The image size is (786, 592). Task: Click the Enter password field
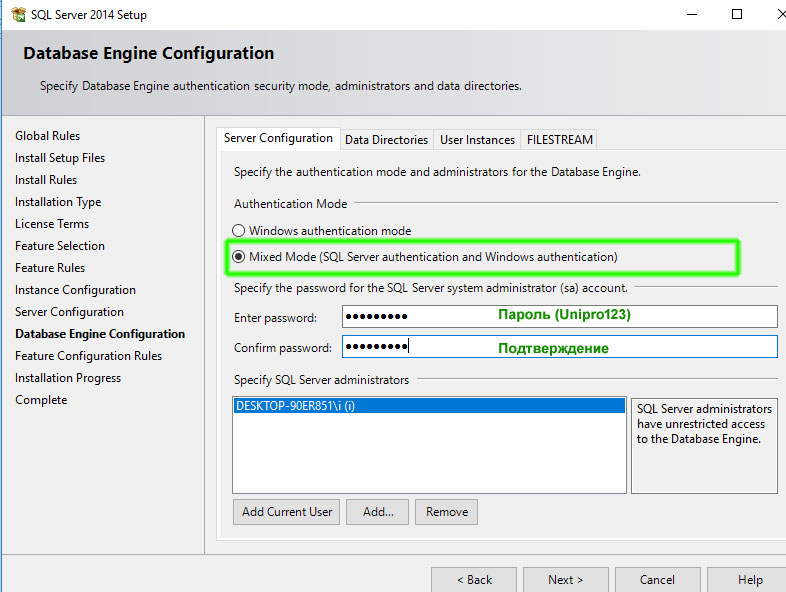[559, 316]
